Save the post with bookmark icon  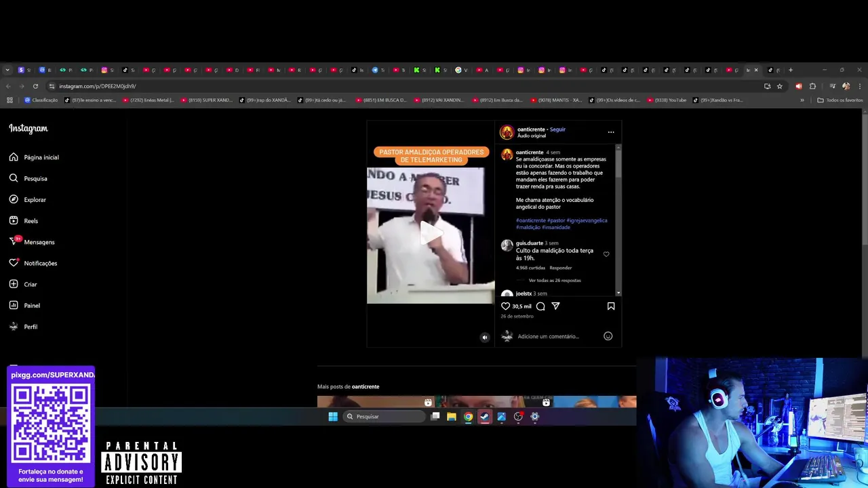611,306
